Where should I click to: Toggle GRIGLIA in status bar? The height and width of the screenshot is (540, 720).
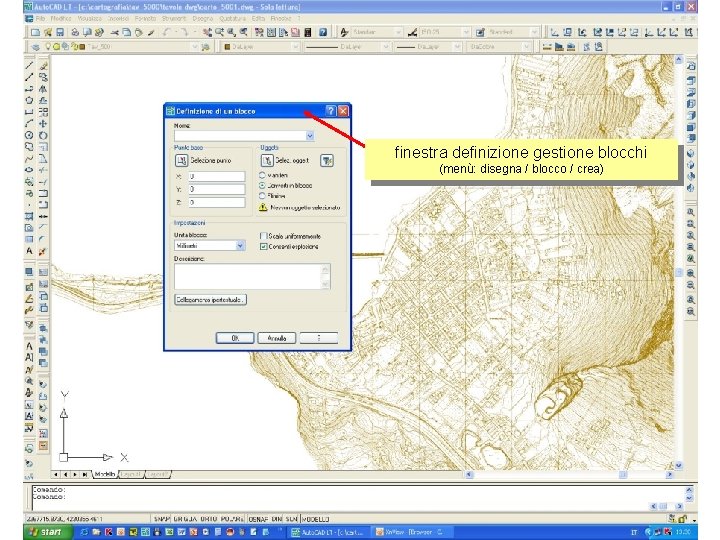point(184,519)
